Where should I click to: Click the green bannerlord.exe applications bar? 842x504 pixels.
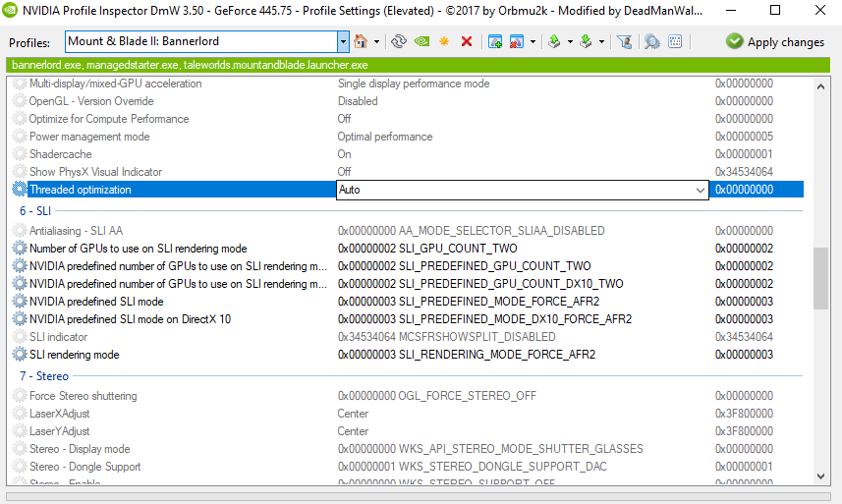(x=418, y=65)
